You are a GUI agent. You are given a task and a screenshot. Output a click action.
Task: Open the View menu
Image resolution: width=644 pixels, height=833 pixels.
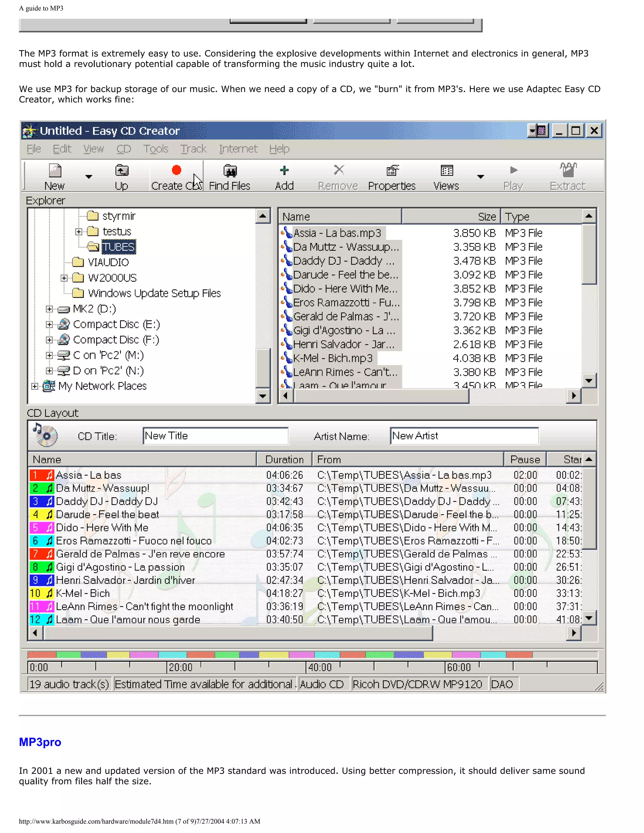tap(93, 149)
